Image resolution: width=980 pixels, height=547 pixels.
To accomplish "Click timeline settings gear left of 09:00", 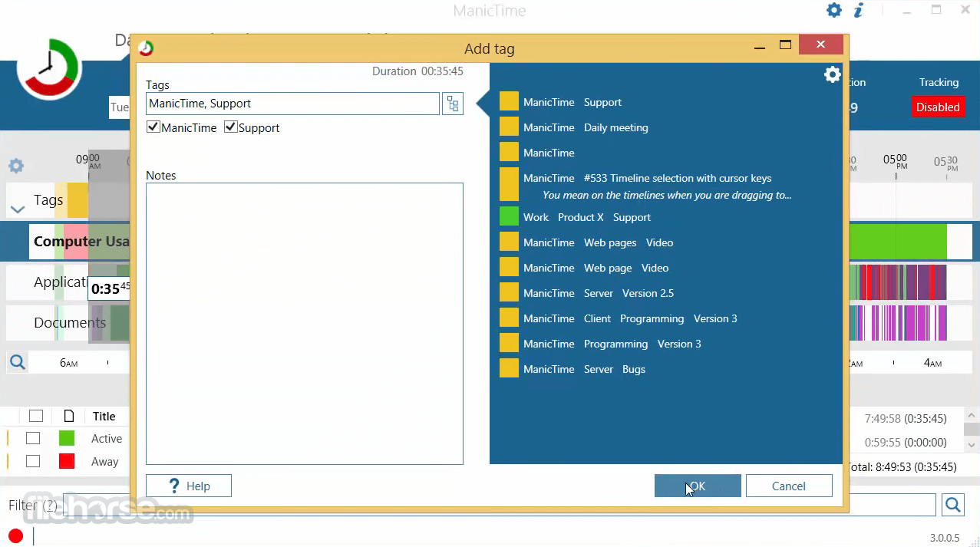I will (x=16, y=166).
